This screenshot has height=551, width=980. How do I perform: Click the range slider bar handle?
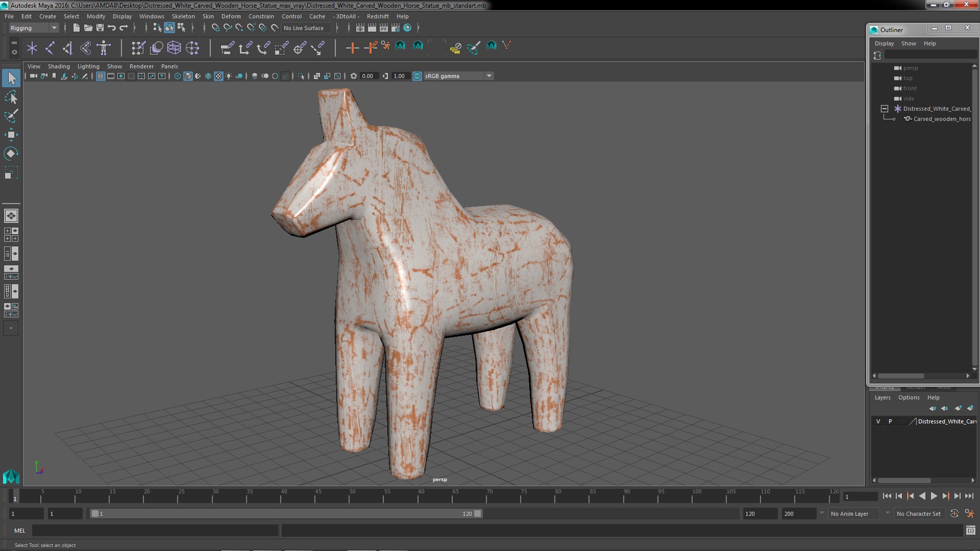(x=286, y=514)
